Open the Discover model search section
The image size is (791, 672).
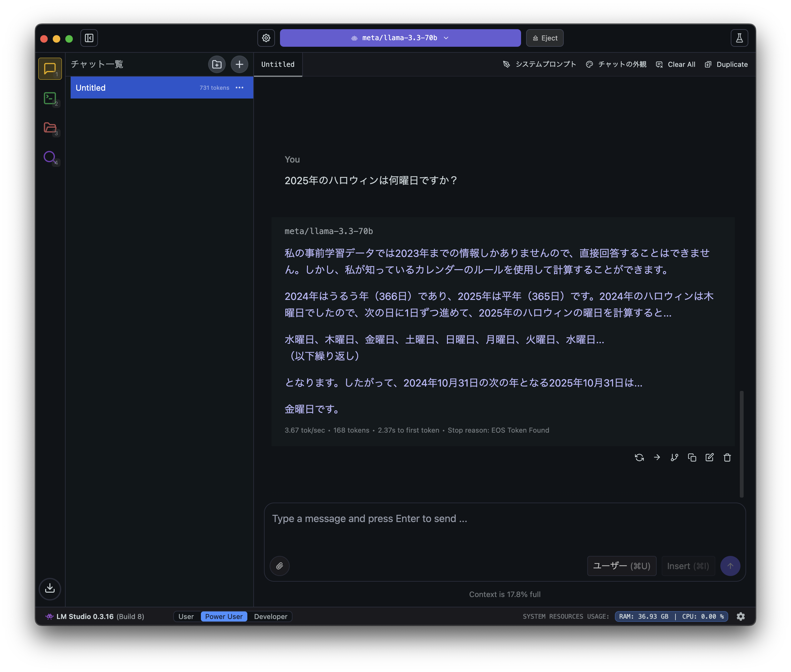(x=50, y=157)
